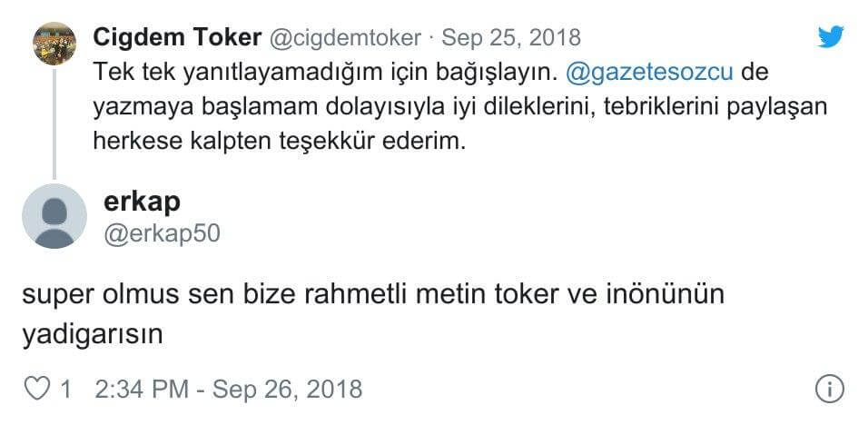The image size is (868, 425).
Task: Click the like count number 1
Action: click(x=65, y=390)
